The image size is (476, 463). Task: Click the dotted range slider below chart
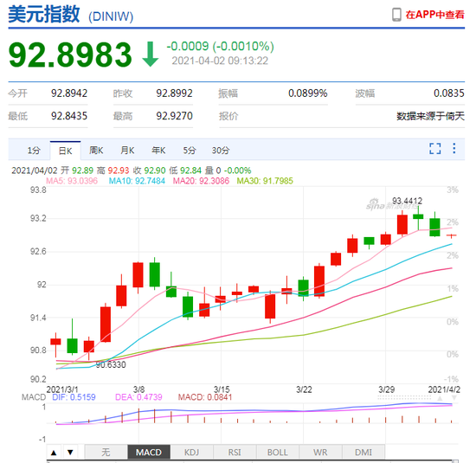tap(404, 397)
